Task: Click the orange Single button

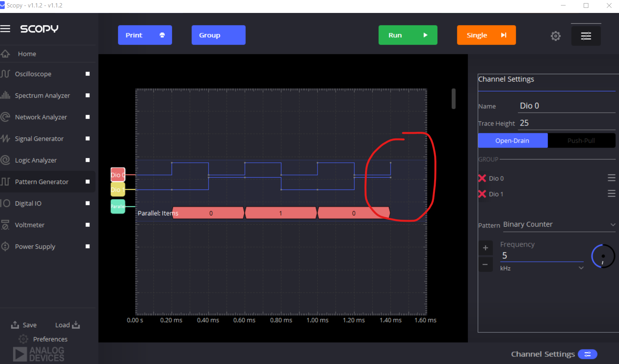Action: point(486,35)
